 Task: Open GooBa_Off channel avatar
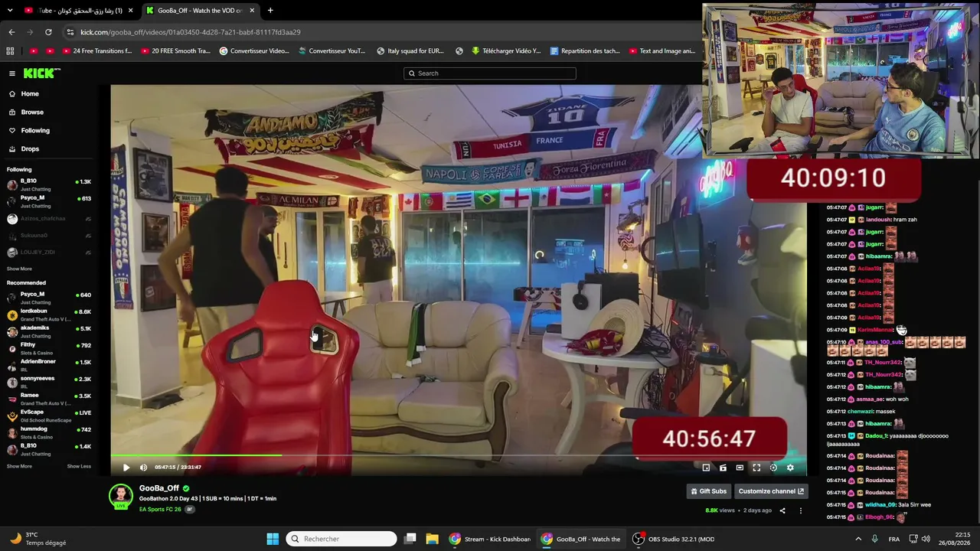(x=120, y=496)
